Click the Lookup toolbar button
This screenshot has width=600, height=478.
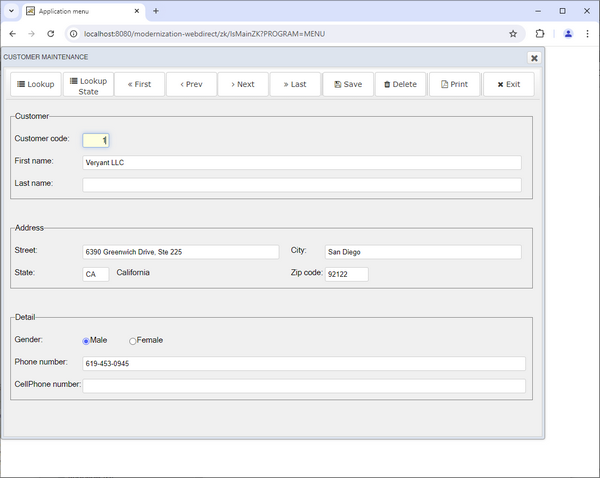point(36,84)
